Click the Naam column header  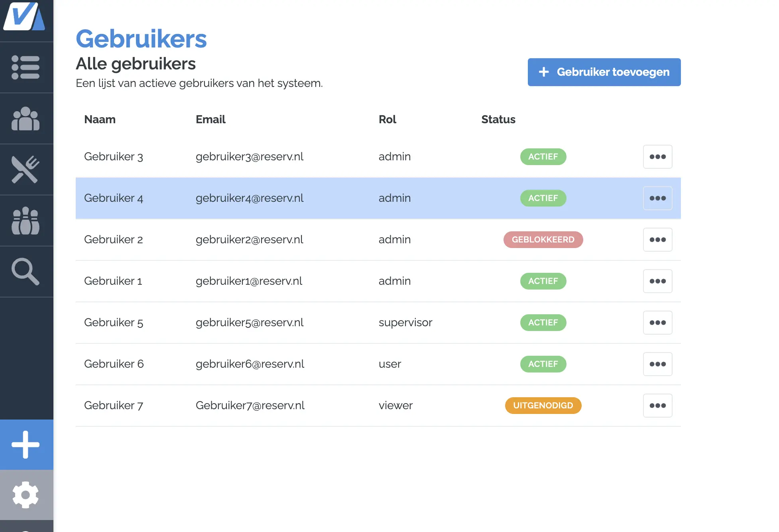[x=100, y=119]
